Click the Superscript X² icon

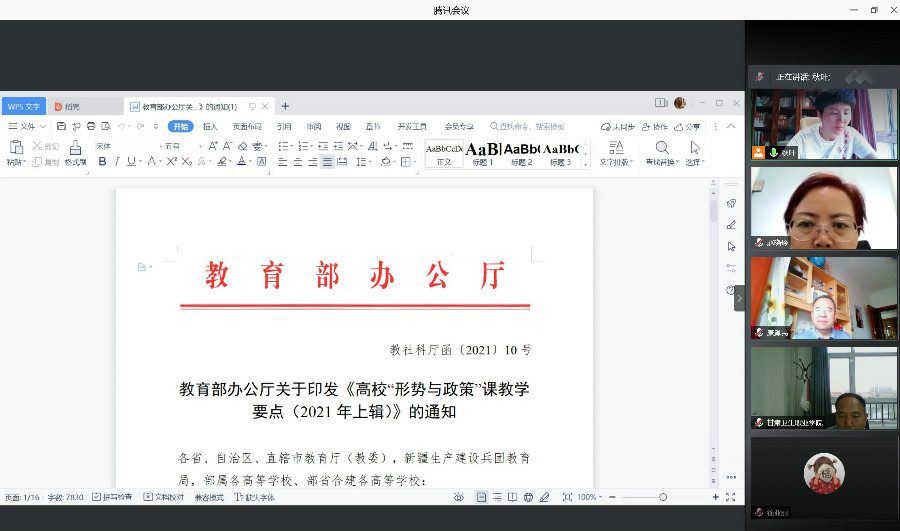[170, 161]
